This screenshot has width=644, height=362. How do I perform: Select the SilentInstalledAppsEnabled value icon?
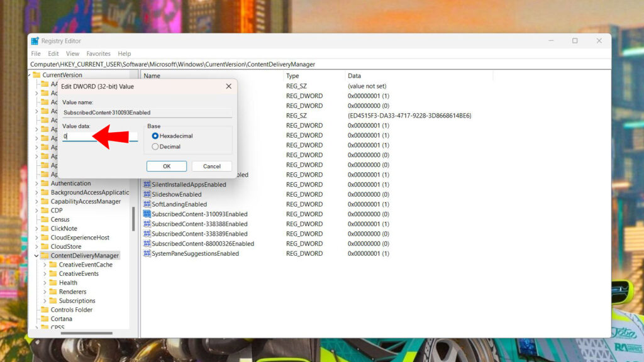147,184
